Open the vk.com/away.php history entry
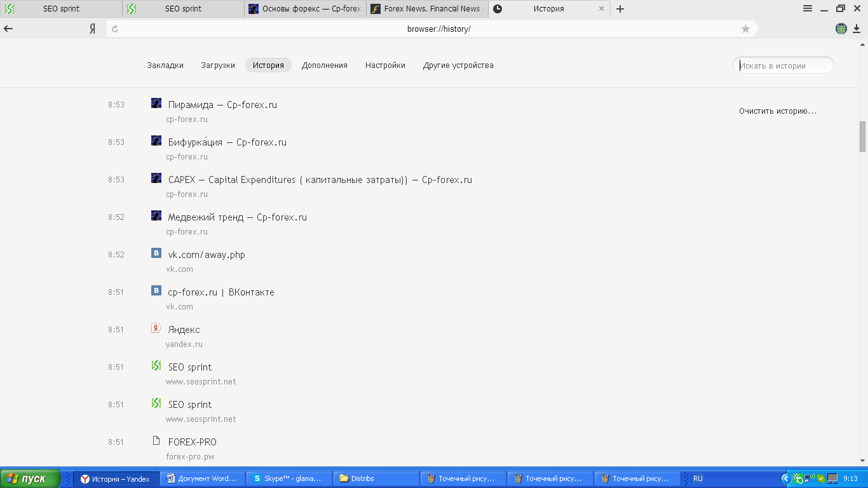The width and height of the screenshot is (868, 488). click(x=207, y=255)
